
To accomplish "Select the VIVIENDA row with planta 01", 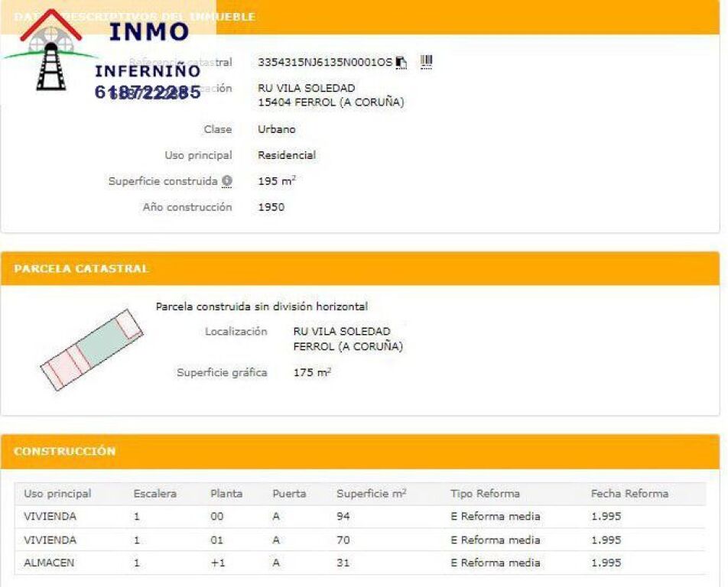I will coord(359,540).
